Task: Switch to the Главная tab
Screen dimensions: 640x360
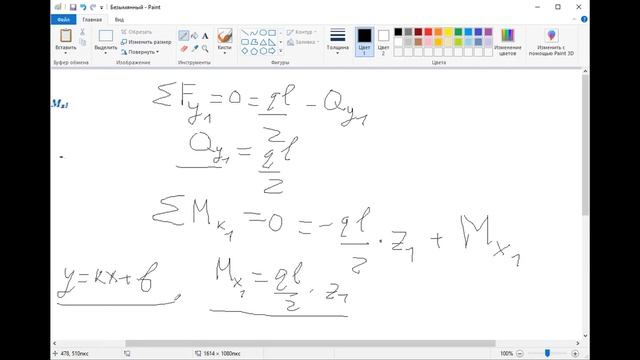Action: pyautogui.click(x=92, y=19)
